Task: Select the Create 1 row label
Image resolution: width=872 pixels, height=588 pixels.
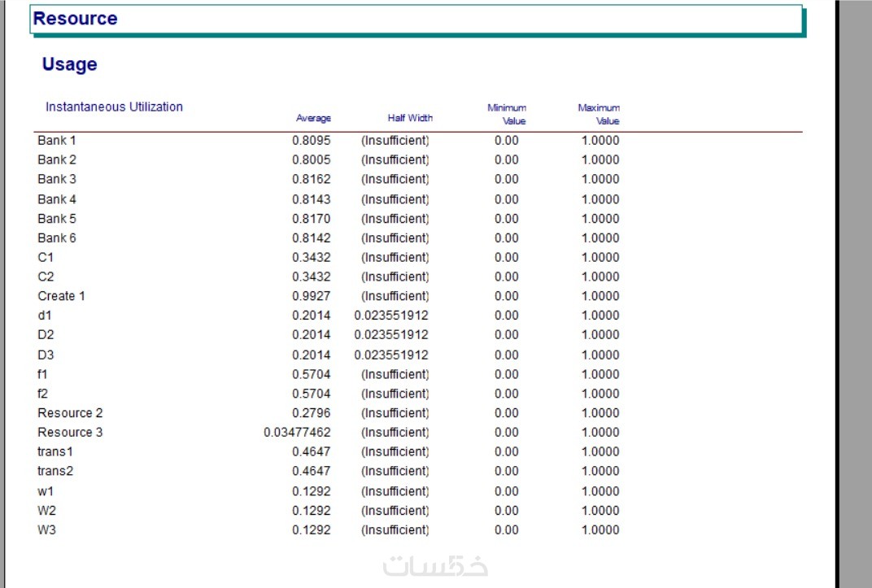Action: coord(61,296)
